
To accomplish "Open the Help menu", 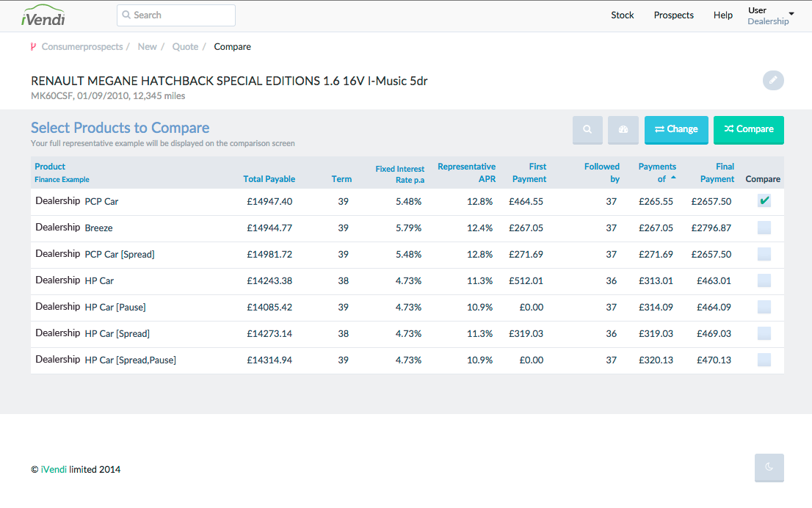I will tap(722, 15).
